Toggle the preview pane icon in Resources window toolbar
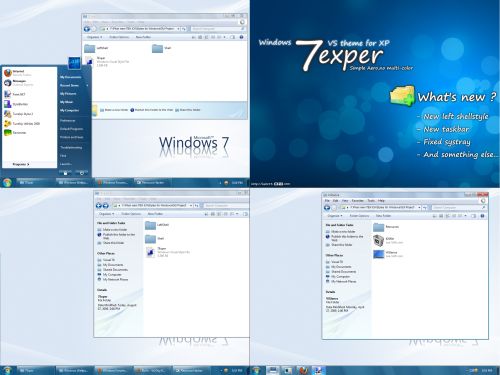Screen dimensions: 500x375 [x=473, y=216]
